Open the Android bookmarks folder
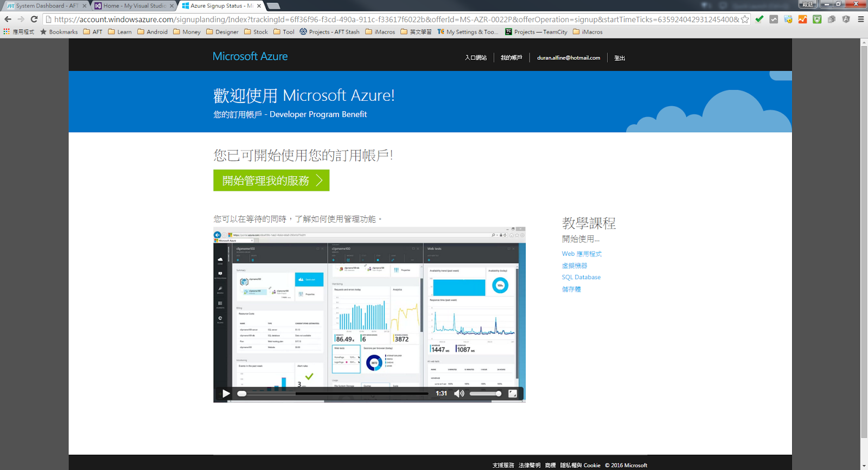 click(x=152, y=31)
